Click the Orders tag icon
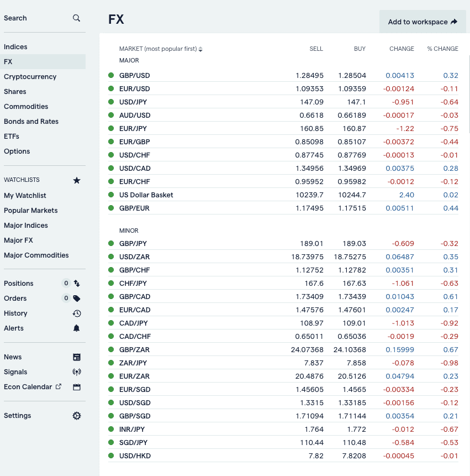This screenshot has width=470, height=476. tap(77, 299)
